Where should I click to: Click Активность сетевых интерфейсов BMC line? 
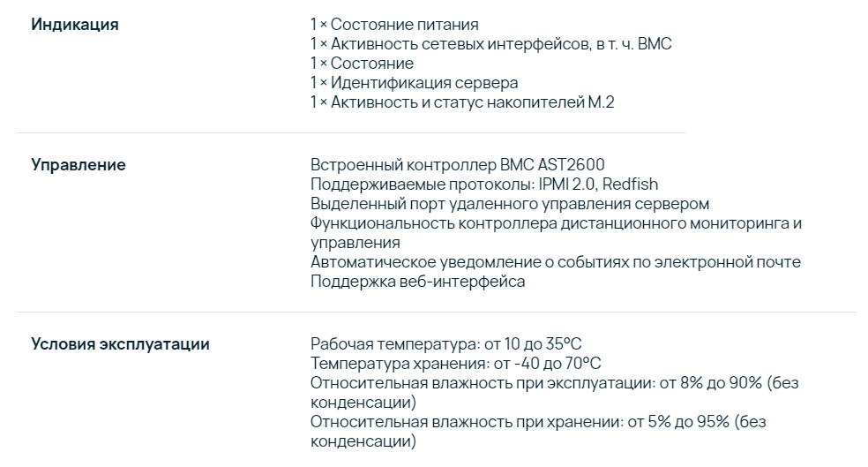(x=490, y=44)
